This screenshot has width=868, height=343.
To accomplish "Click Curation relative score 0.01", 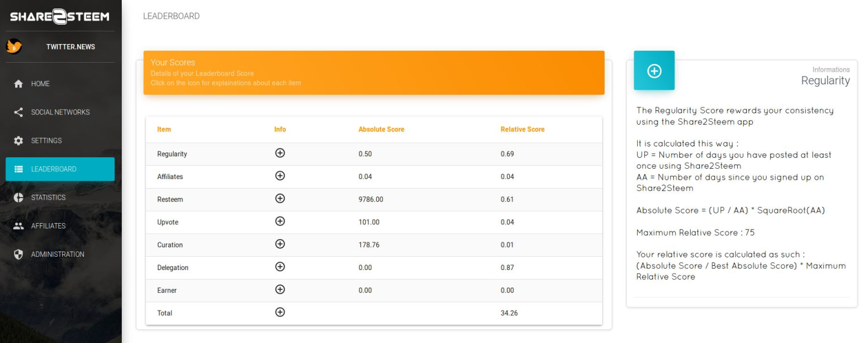I will 508,245.
